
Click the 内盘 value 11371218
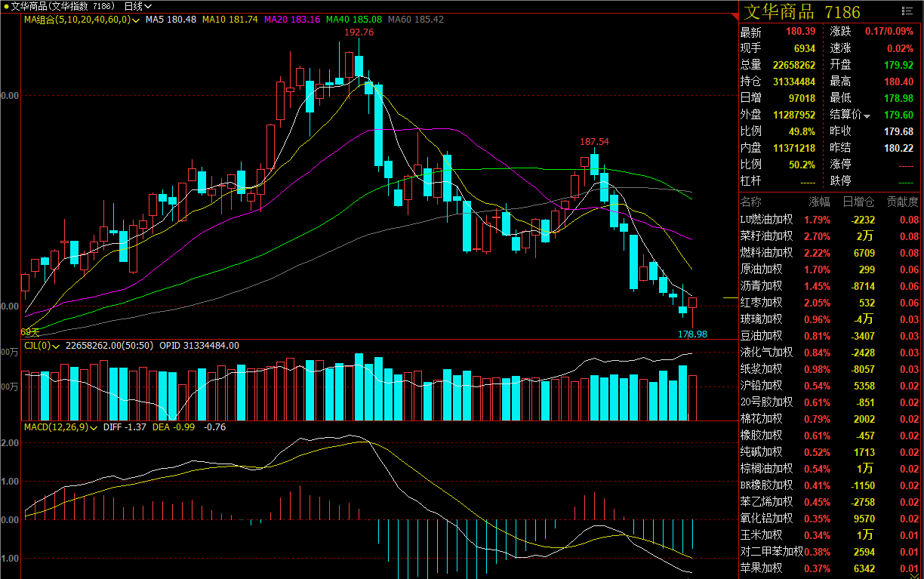coord(793,148)
